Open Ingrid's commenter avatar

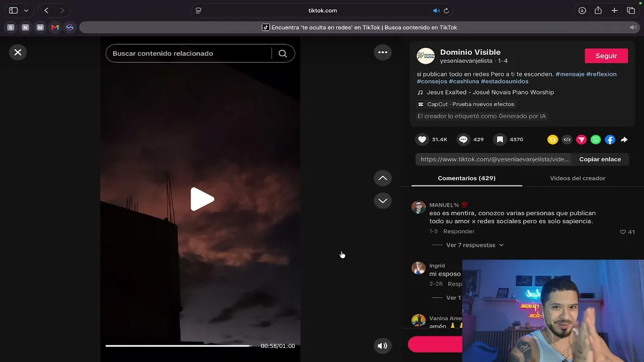[x=419, y=267]
